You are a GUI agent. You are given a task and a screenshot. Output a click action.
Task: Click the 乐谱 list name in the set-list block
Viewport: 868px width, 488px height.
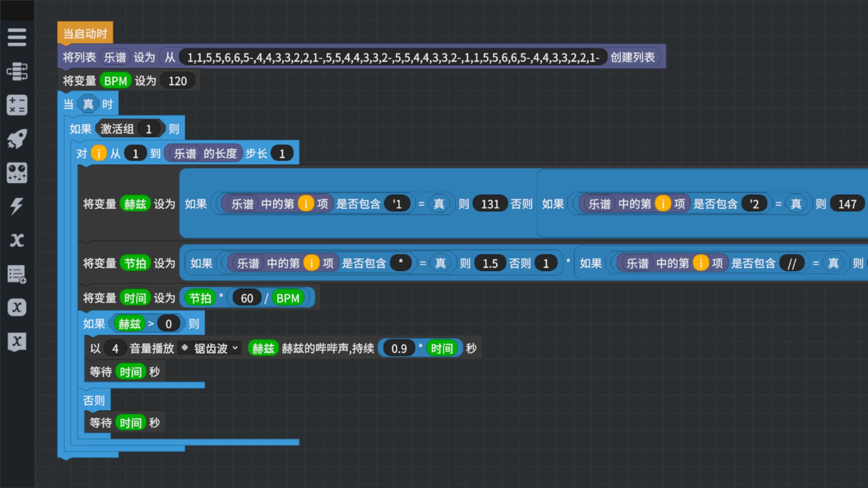[x=115, y=57]
